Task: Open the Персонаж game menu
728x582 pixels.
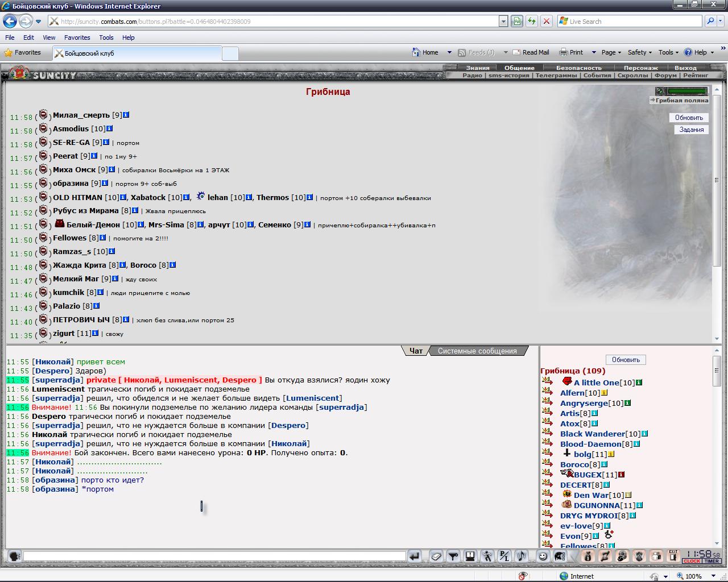Action: pos(640,68)
